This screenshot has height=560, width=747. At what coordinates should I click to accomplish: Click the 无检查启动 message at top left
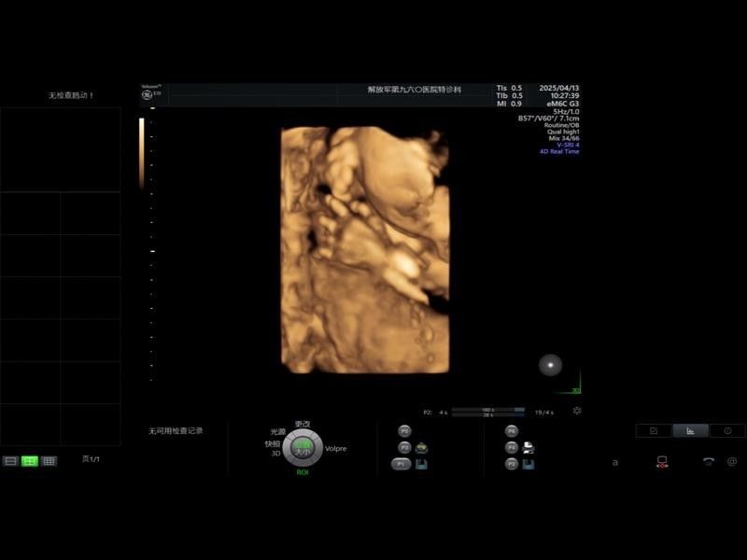71,95
